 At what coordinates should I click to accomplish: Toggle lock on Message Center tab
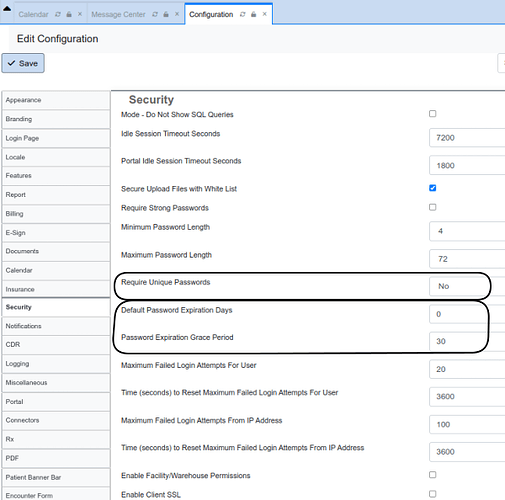click(x=166, y=14)
